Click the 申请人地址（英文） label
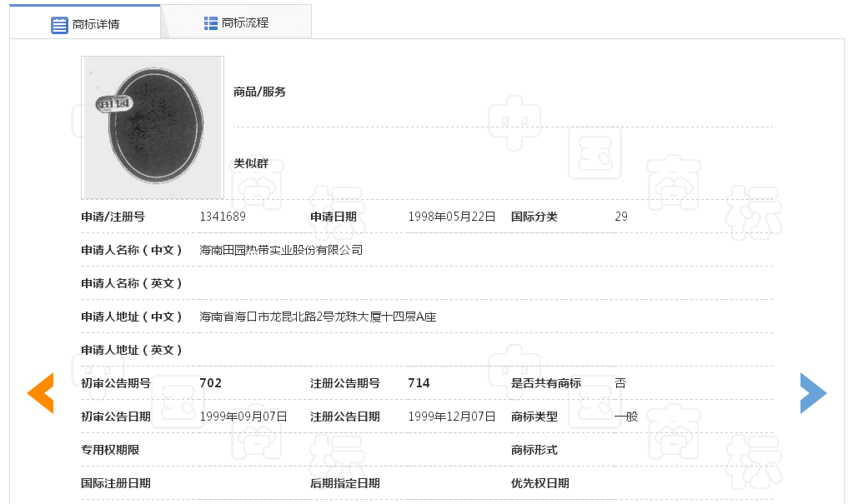 (x=132, y=350)
